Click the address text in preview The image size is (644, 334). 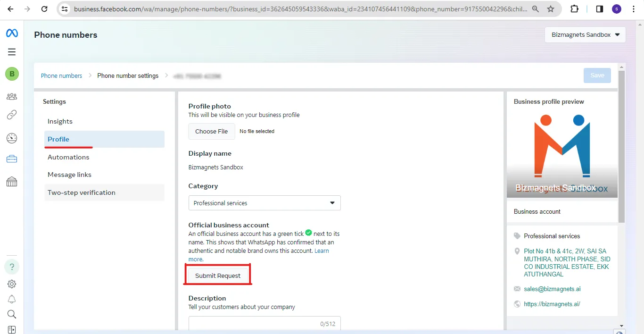pyautogui.click(x=567, y=263)
